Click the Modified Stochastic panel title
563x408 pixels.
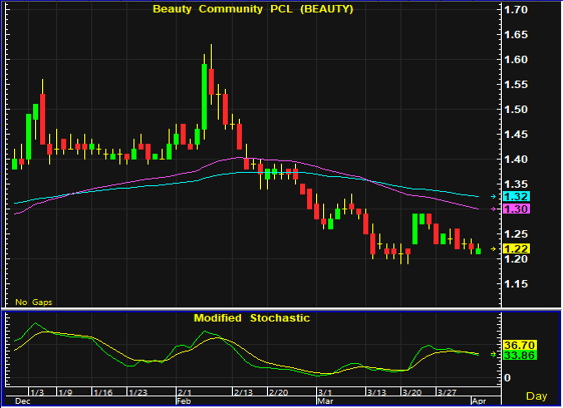click(x=252, y=318)
